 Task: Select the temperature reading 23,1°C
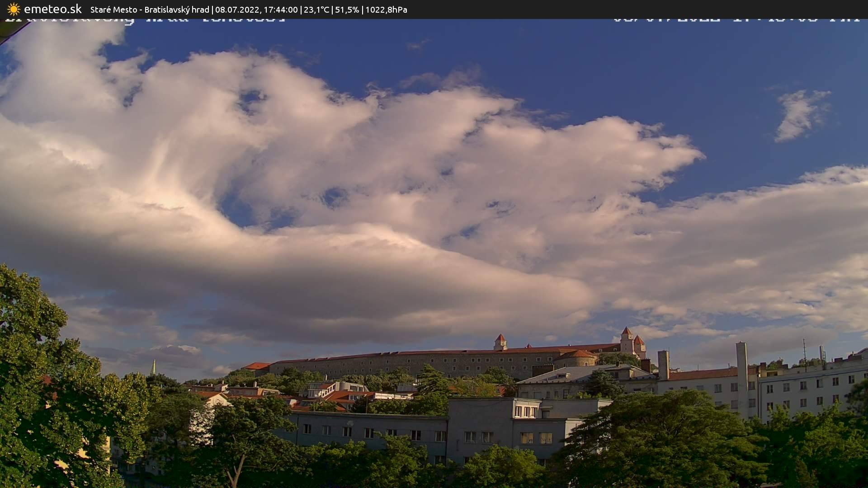click(316, 9)
